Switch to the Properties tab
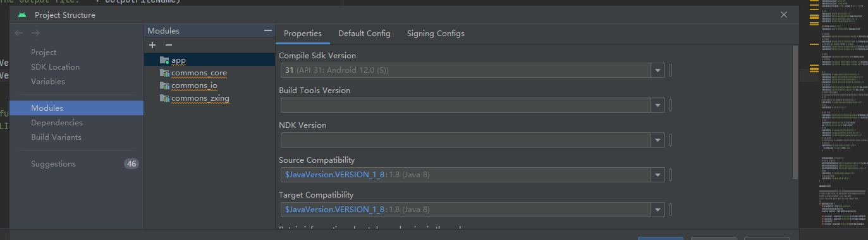Screen dimensions: 868x240 (x=303, y=34)
